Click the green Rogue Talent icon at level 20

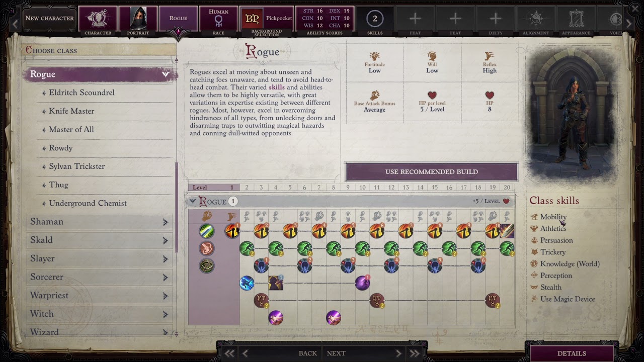click(x=507, y=248)
